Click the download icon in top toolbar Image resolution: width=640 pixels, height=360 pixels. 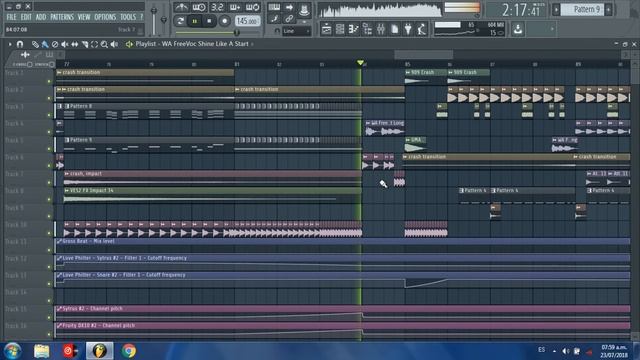tap(518, 29)
